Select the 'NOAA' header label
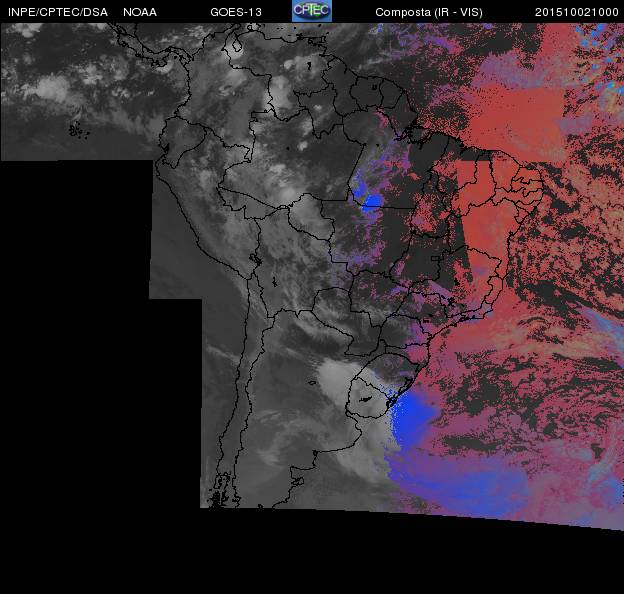 [x=140, y=12]
